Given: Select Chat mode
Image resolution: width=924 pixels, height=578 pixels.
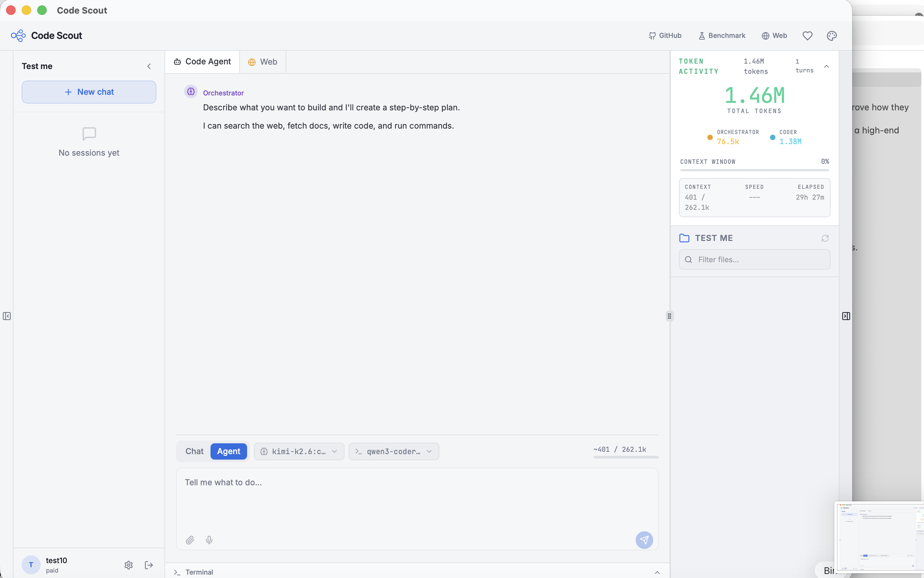Looking at the screenshot, I should pos(194,451).
